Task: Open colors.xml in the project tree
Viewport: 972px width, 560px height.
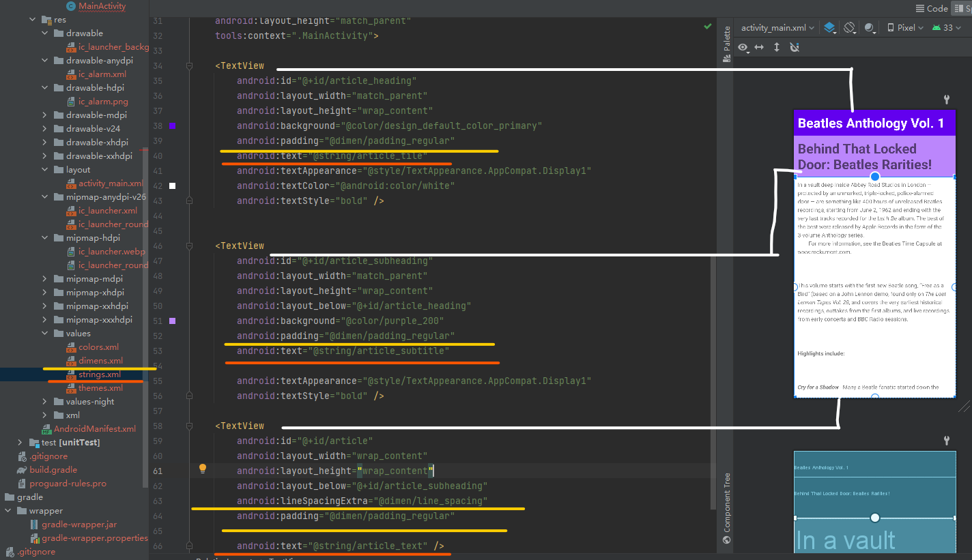Action: [98, 347]
